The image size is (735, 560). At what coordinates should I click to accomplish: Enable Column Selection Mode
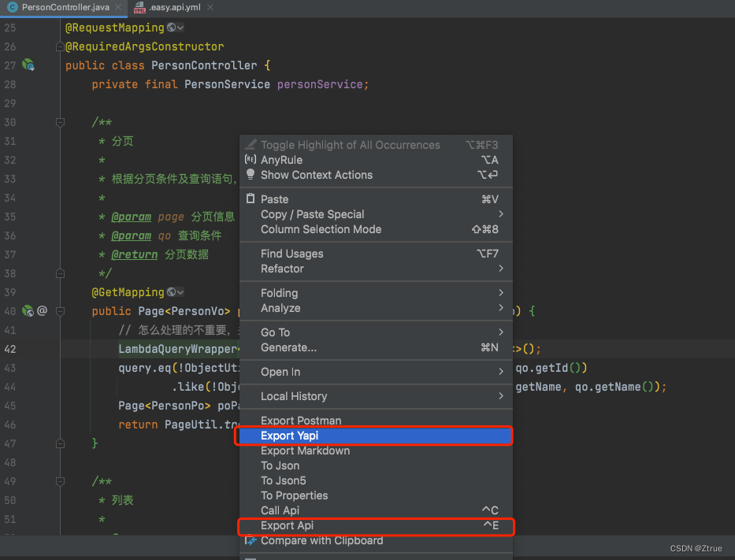coord(376,229)
